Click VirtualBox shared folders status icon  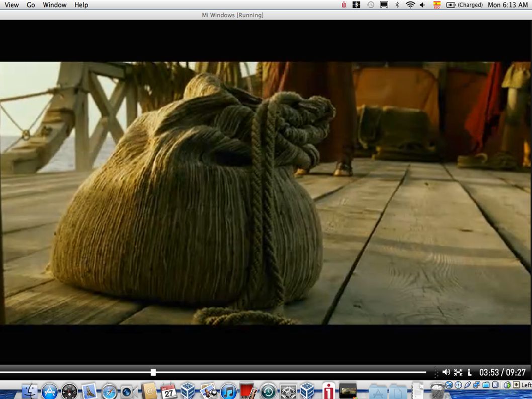pyautogui.click(x=486, y=385)
